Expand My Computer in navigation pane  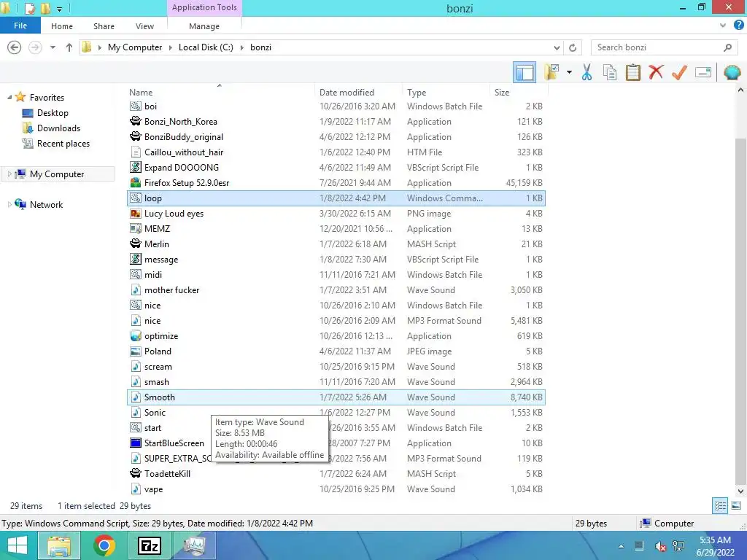9,174
